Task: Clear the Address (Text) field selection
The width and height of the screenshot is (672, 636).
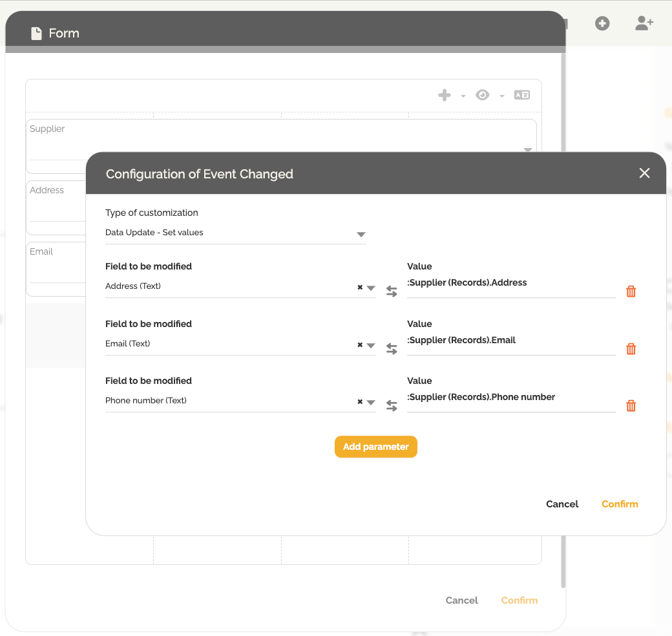Action: coord(360,288)
